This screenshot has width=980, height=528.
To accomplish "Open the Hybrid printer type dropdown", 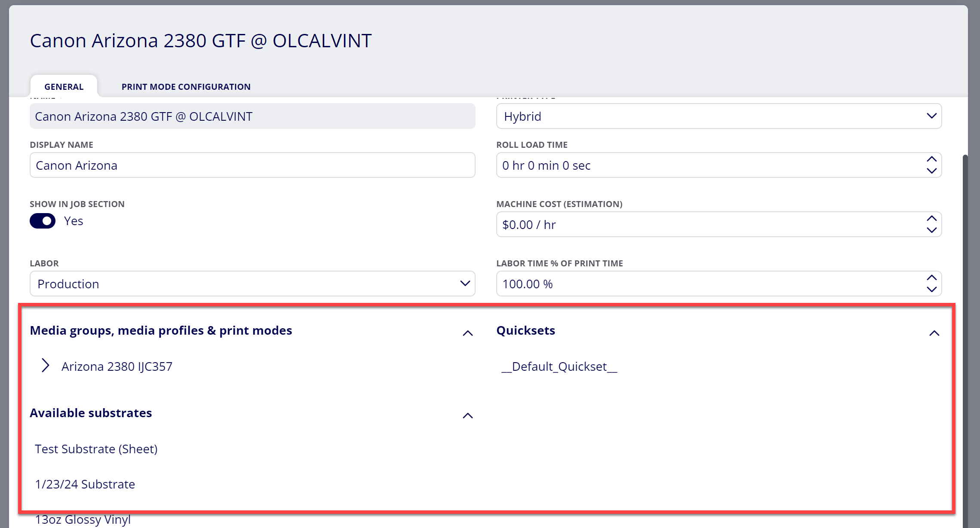I will pos(719,116).
